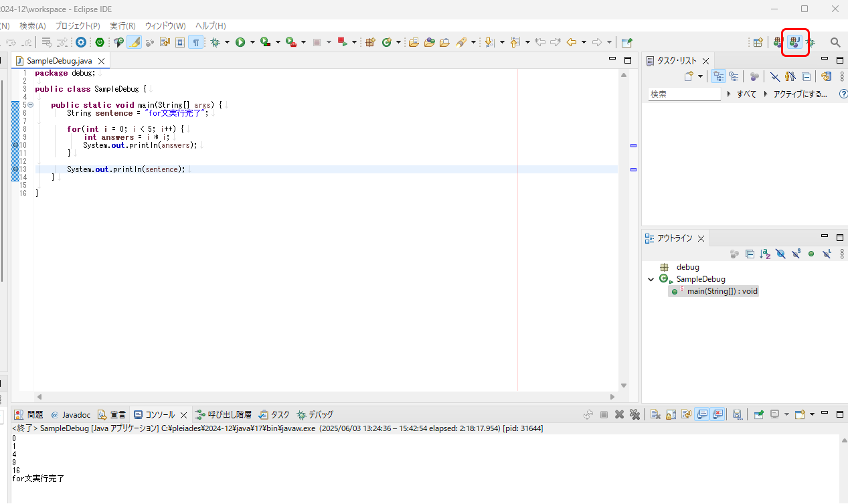Click the task list help question icon
The width and height of the screenshot is (848, 504).
(x=843, y=94)
